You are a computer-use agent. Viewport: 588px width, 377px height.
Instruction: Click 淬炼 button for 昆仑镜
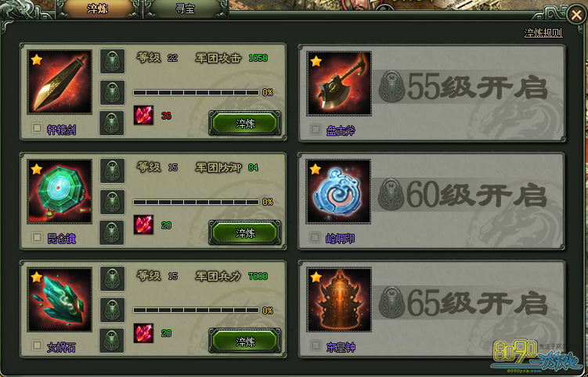244,232
